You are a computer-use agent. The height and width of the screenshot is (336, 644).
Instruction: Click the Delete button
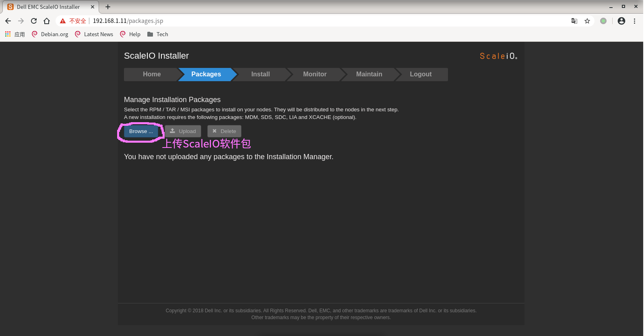pyautogui.click(x=224, y=131)
